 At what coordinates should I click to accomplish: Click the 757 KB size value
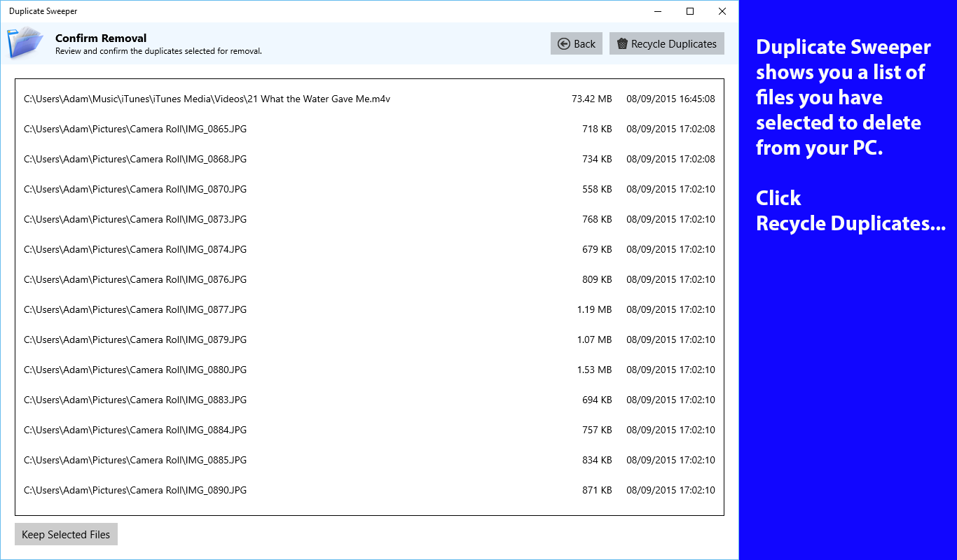597,430
